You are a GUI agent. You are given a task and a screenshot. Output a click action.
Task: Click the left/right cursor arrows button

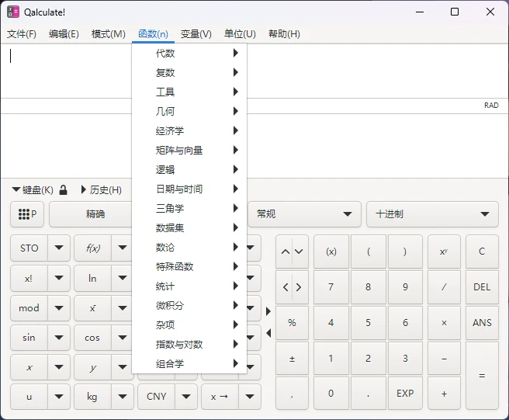(292, 287)
